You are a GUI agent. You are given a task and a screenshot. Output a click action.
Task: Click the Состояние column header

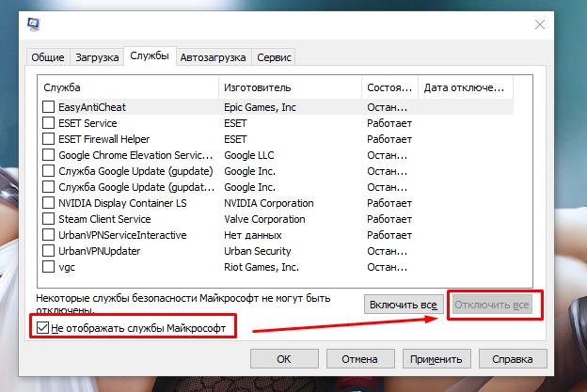[389, 87]
